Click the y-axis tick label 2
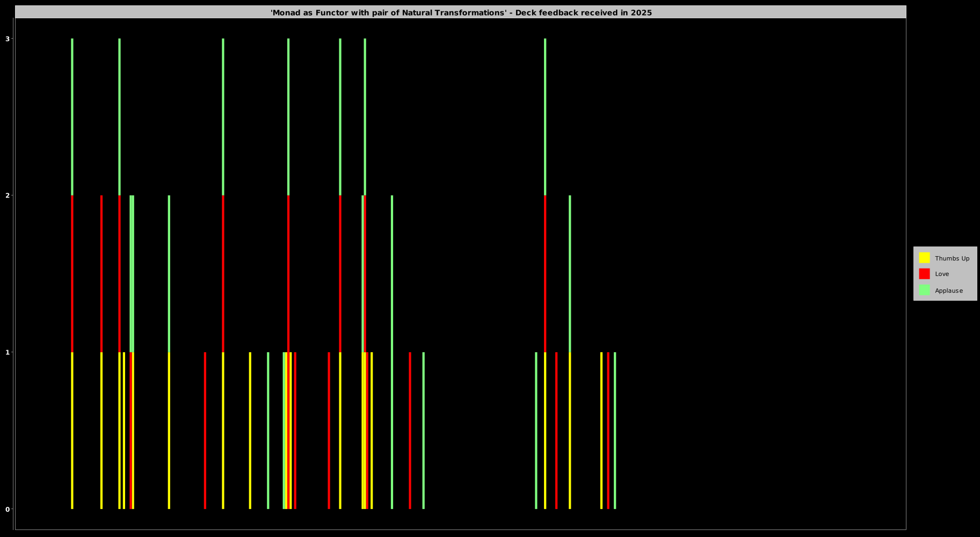980x537 pixels. tap(8, 195)
